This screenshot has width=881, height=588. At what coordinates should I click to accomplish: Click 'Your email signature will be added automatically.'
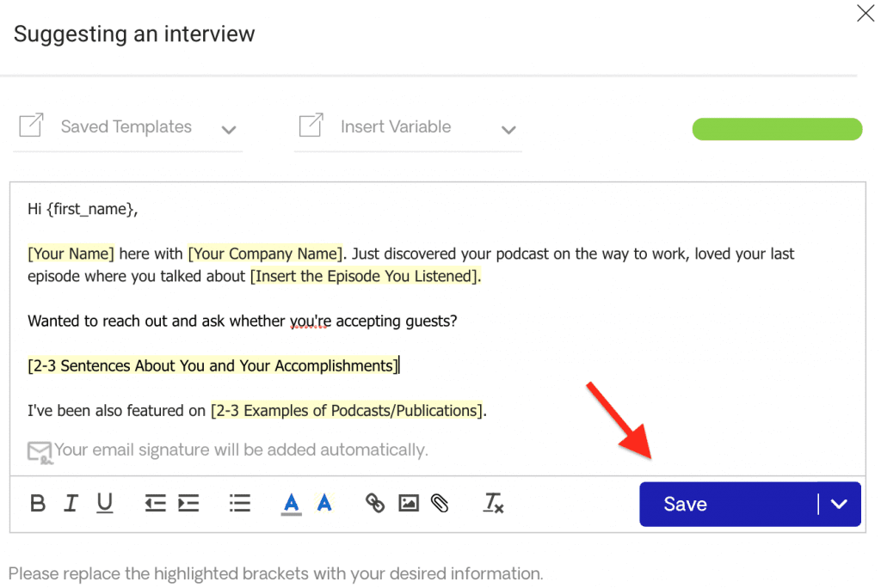click(241, 450)
